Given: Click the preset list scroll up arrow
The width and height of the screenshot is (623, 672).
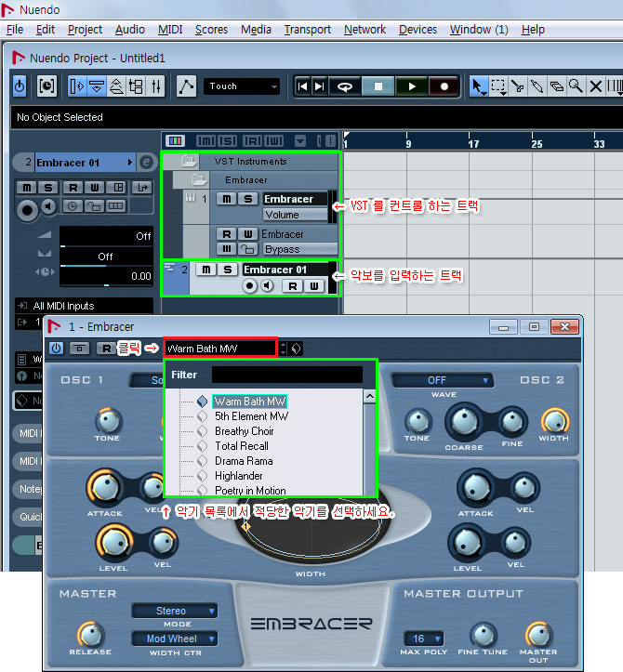Looking at the screenshot, I should click(x=369, y=397).
